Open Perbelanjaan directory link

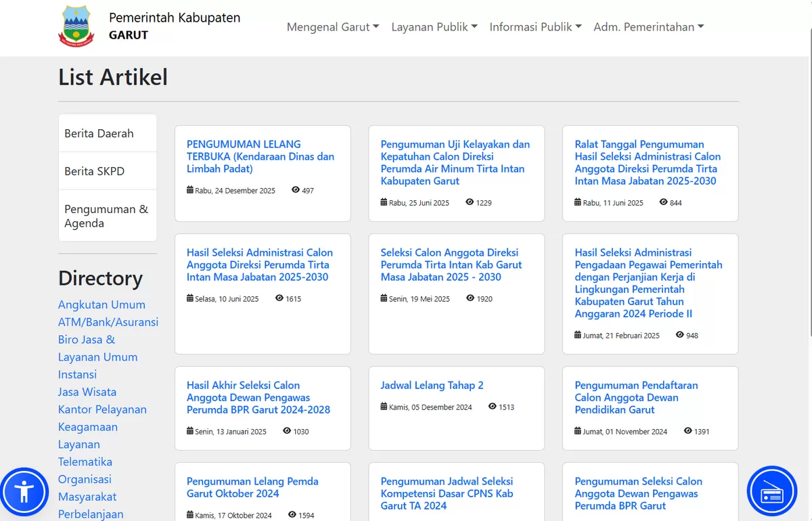pos(91,514)
